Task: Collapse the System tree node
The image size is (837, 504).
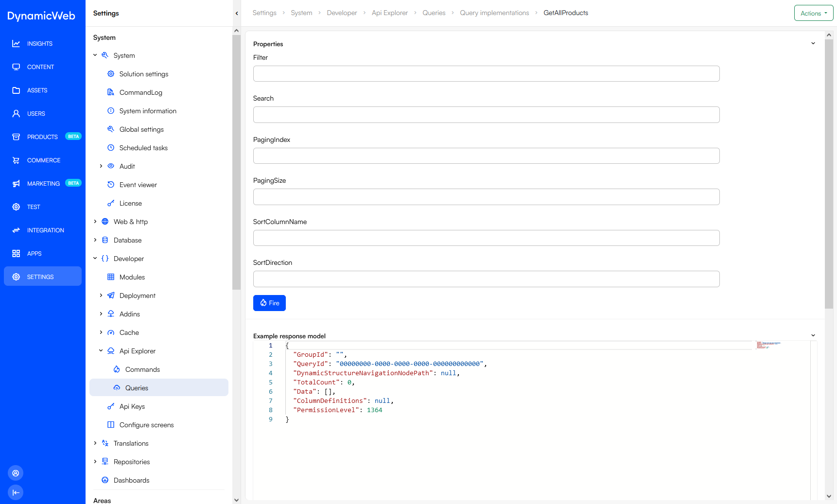Action: click(x=95, y=55)
